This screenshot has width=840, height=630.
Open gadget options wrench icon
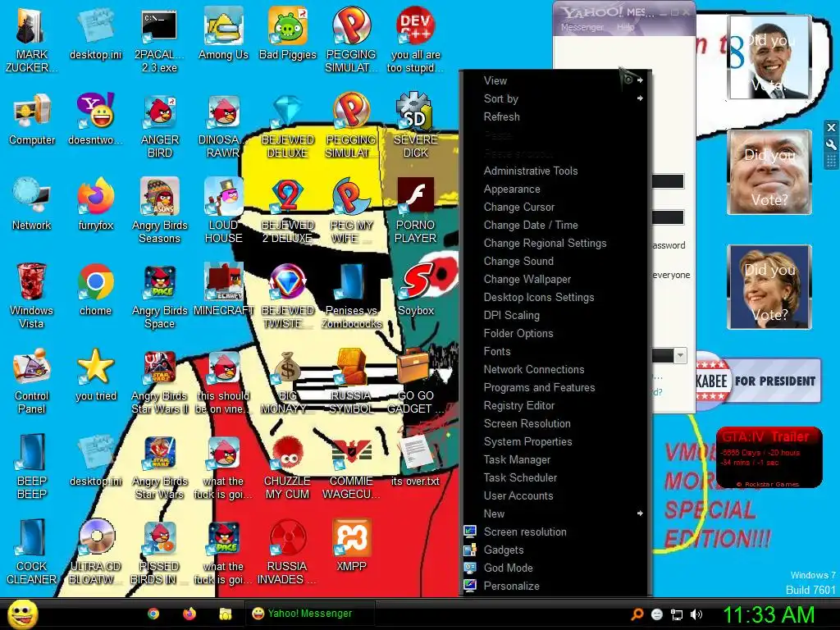(831, 144)
